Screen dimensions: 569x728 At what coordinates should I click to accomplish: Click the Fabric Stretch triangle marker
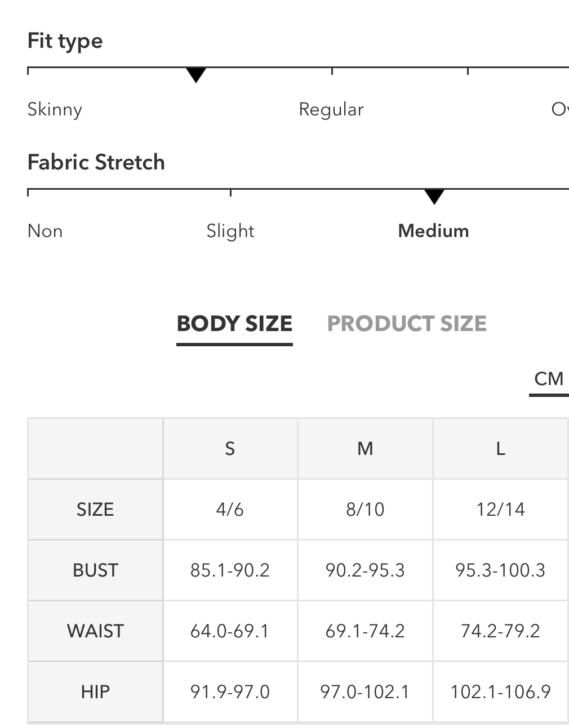(x=434, y=197)
